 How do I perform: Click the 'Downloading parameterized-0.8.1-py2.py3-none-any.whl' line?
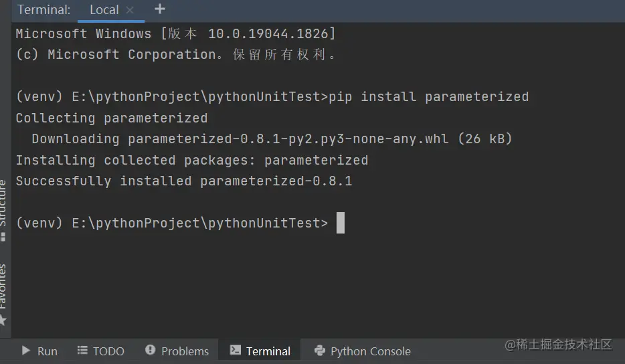(x=272, y=139)
